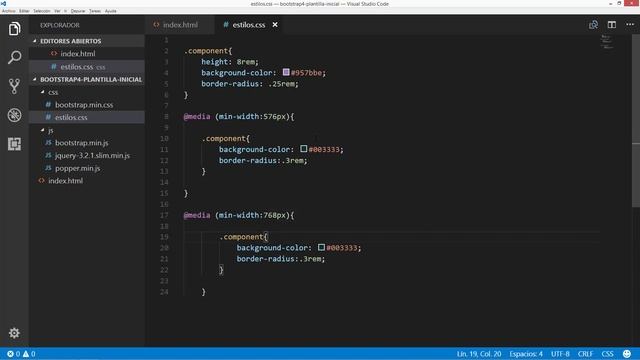Open the Explorer view in activity bar
The width and height of the screenshot is (640, 360).
coord(14,29)
